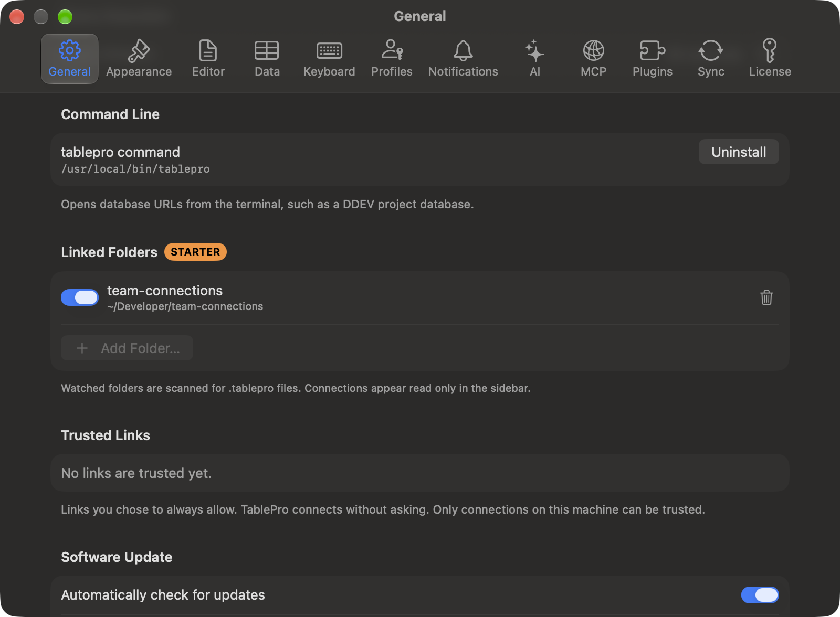Click the STARTER badge next to Linked Folders
This screenshot has width=840, height=617.
195,252
